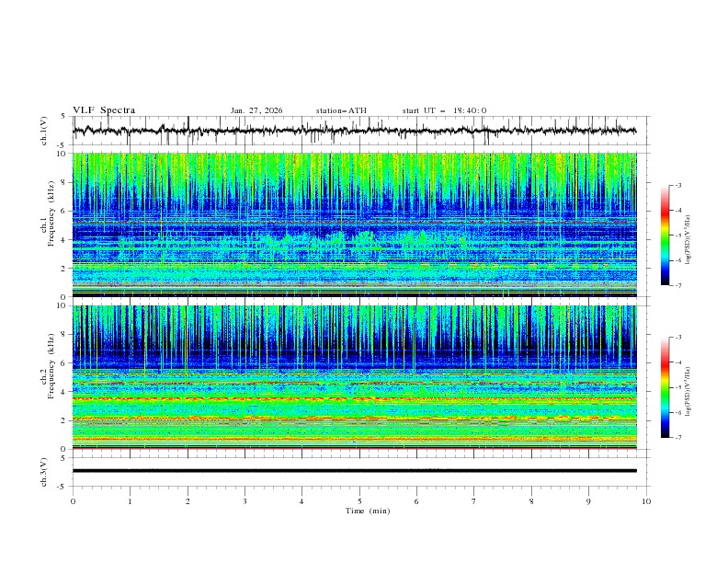Click the upper colorbar log(PSD) unit label
Screen dimensions: 728x563
point(688,239)
